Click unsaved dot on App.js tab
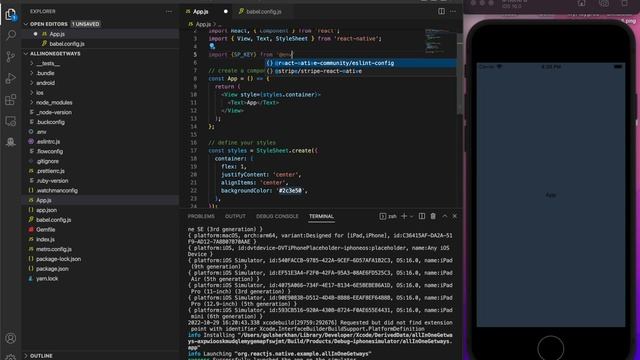The height and width of the screenshot is (360, 640). coord(225,11)
